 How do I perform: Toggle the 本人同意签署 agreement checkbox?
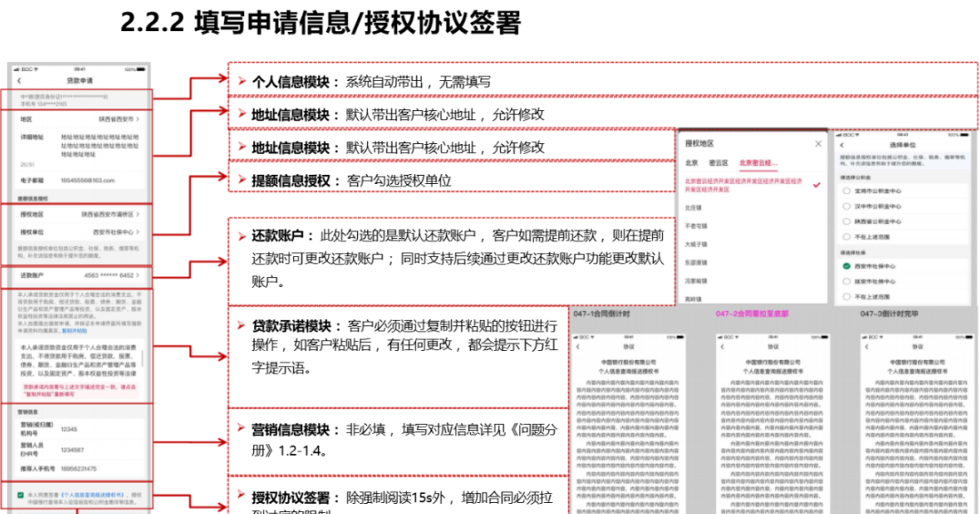click(x=21, y=495)
